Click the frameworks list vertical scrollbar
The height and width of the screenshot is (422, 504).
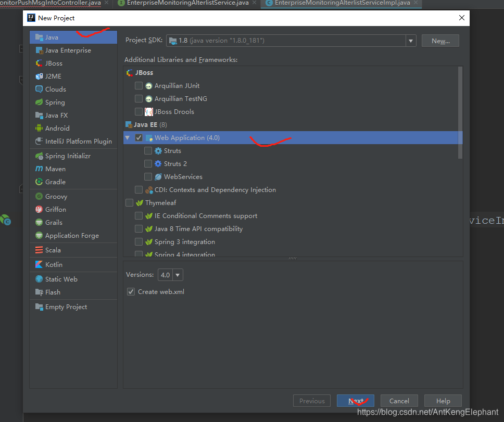(x=460, y=113)
